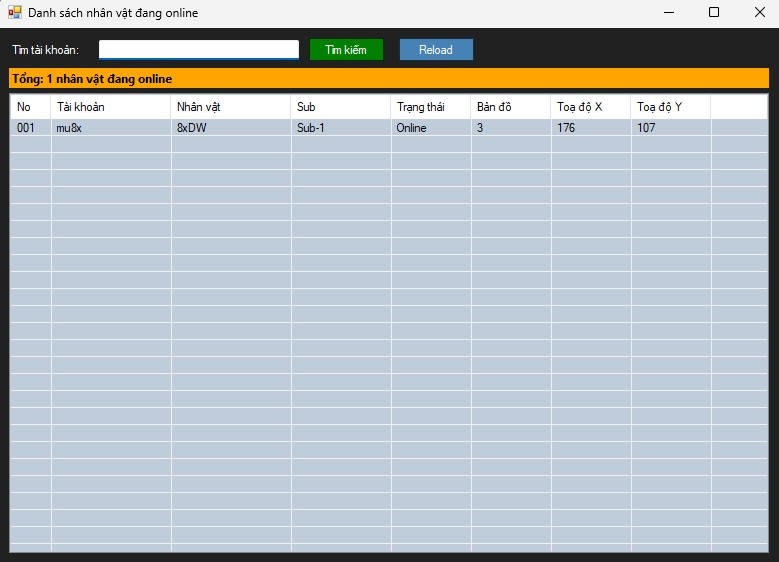The image size is (779, 562).
Task: Select character cell 8xDW
Action: click(231, 128)
